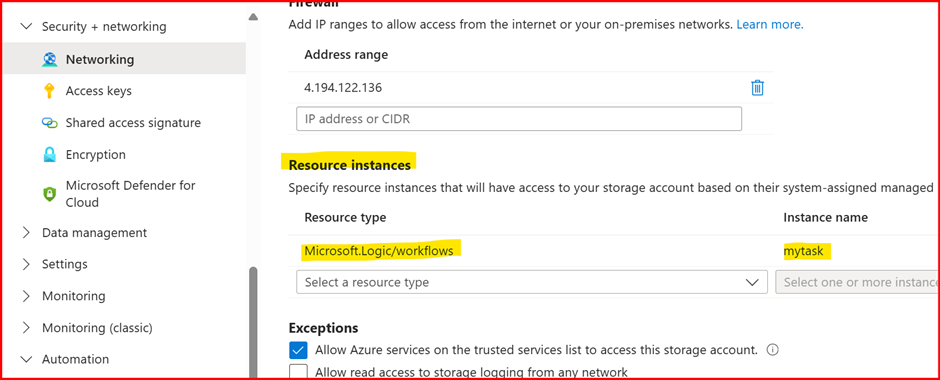
Task: Collapse the Security + networking section
Action: (26, 27)
